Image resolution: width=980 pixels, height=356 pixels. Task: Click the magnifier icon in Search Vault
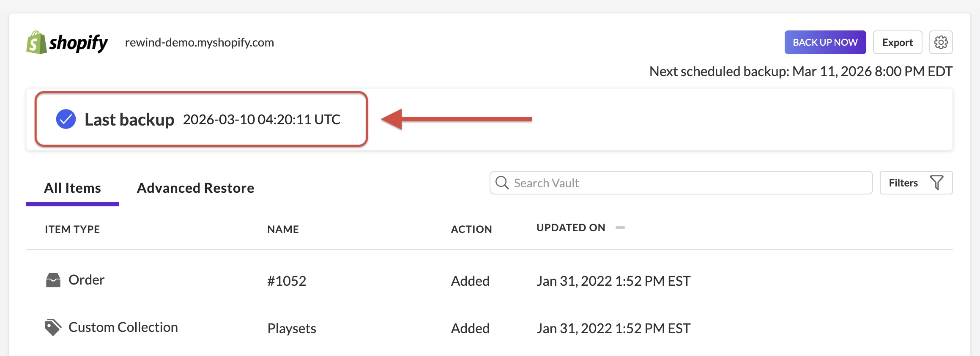point(502,183)
